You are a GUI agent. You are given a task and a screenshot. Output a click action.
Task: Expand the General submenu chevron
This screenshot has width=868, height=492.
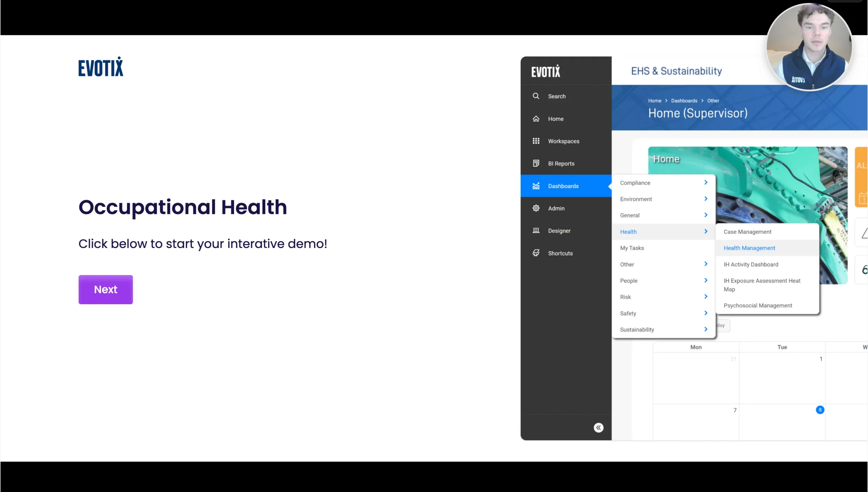(x=706, y=215)
